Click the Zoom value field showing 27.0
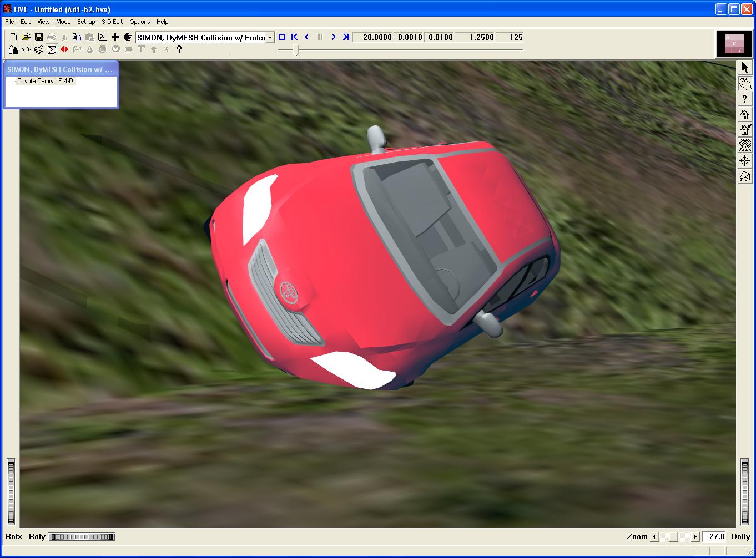756x558 pixels. click(x=715, y=536)
